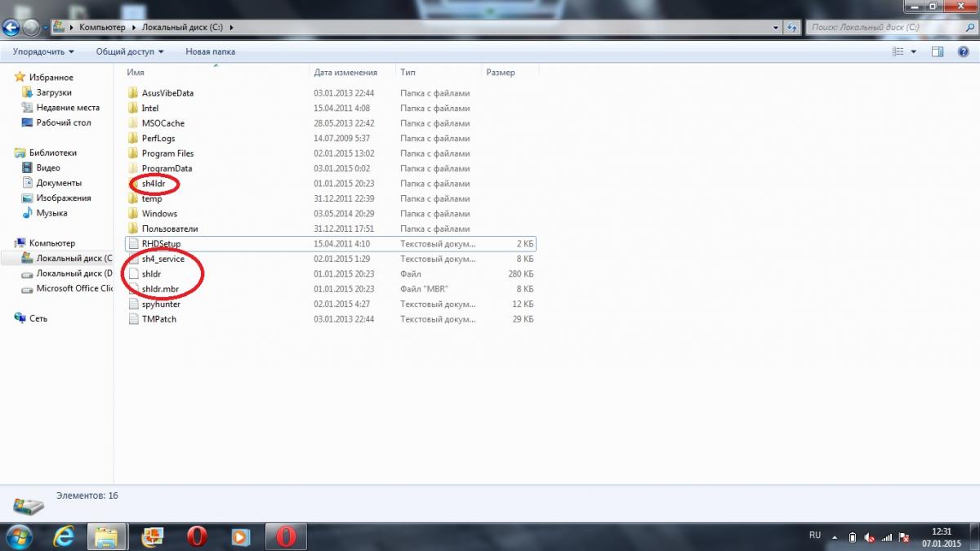Select the MSOCache folder icon
Screen dimensions: 980x551
tap(134, 123)
